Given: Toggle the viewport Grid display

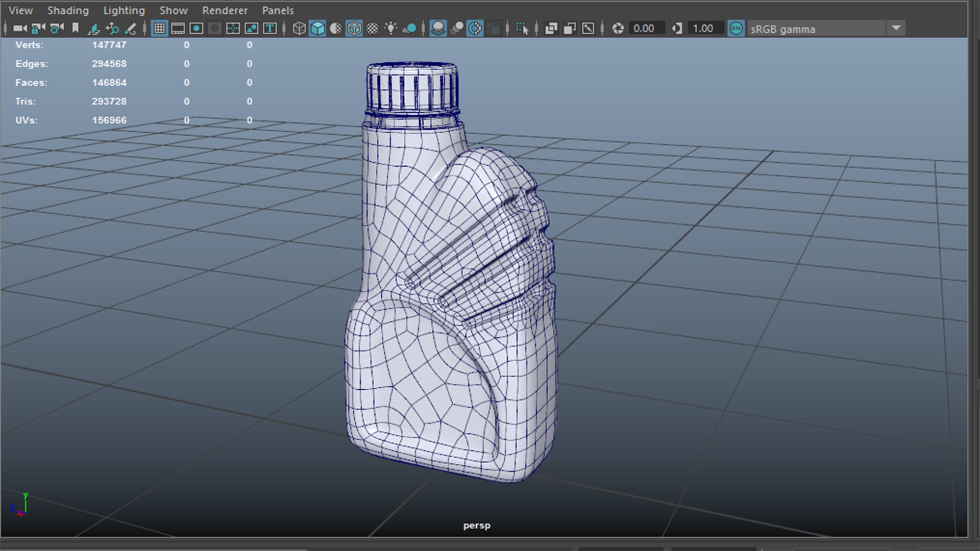Looking at the screenshot, I should tap(159, 29).
